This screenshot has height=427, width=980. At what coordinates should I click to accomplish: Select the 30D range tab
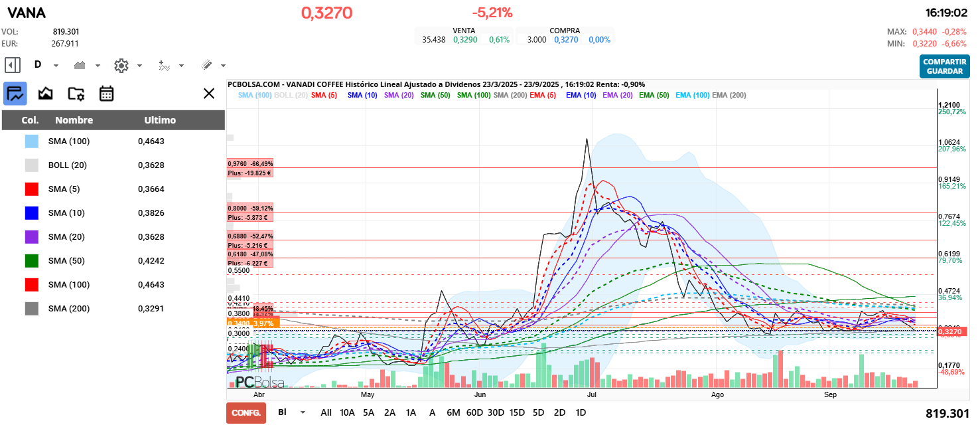(x=496, y=412)
